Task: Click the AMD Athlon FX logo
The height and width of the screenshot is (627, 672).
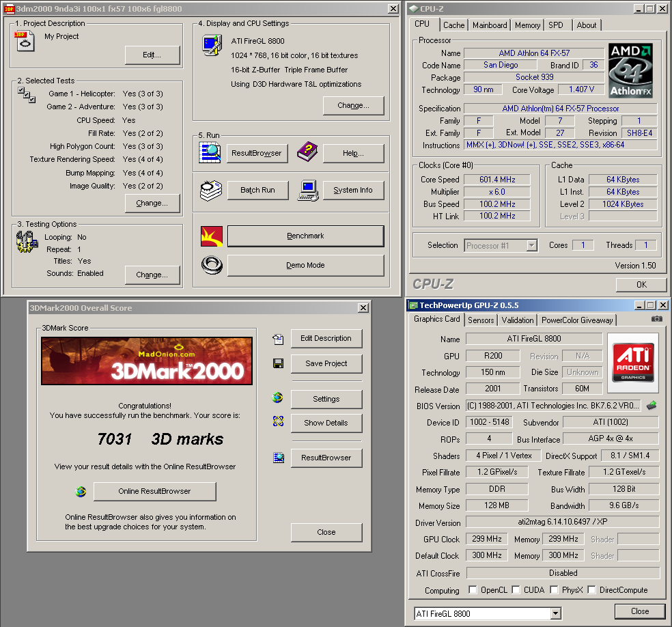Action: [x=630, y=71]
